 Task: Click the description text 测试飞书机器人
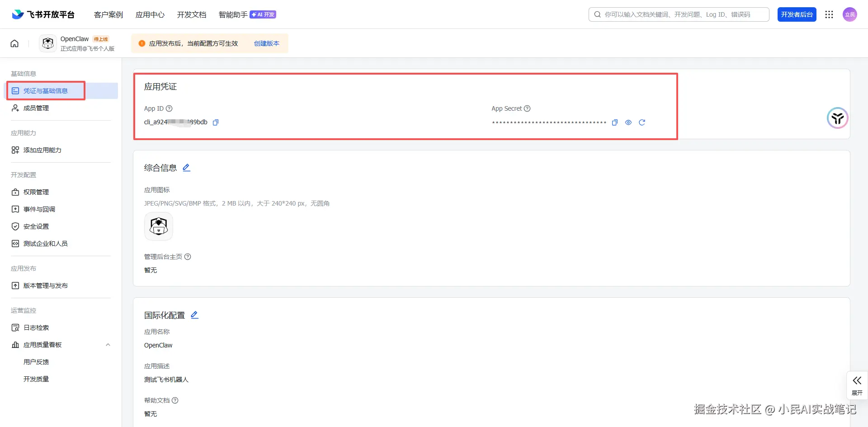[x=166, y=380]
